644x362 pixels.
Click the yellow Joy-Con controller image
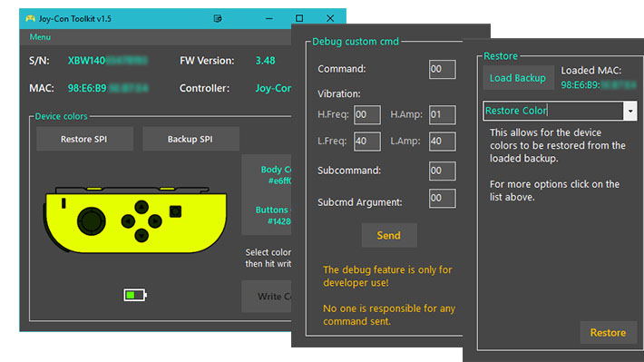coord(135,220)
